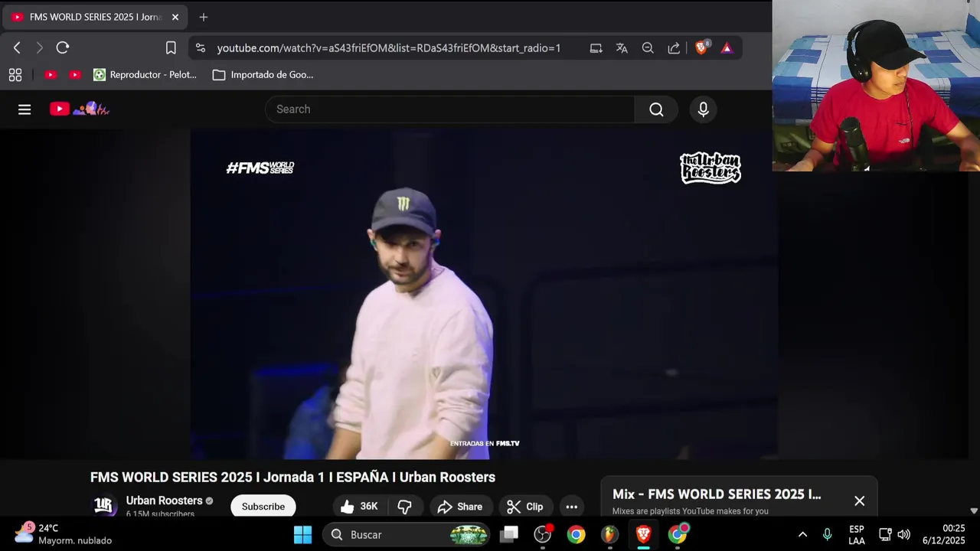View site information icon in address bar
The height and width of the screenshot is (551, 980).
coord(201,47)
